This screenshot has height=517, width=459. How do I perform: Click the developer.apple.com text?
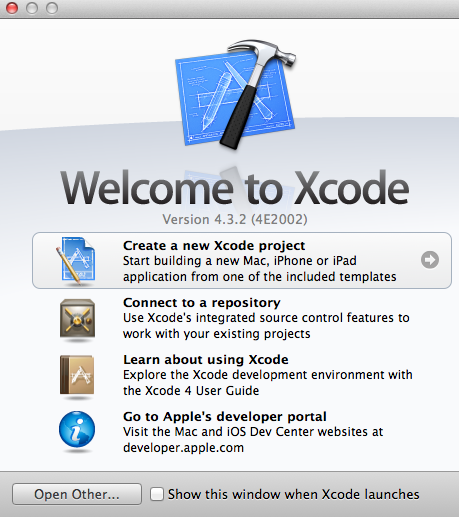pos(183,448)
